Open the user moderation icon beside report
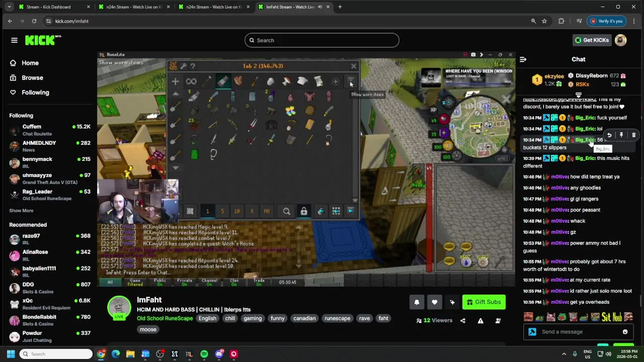 pos(498,321)
